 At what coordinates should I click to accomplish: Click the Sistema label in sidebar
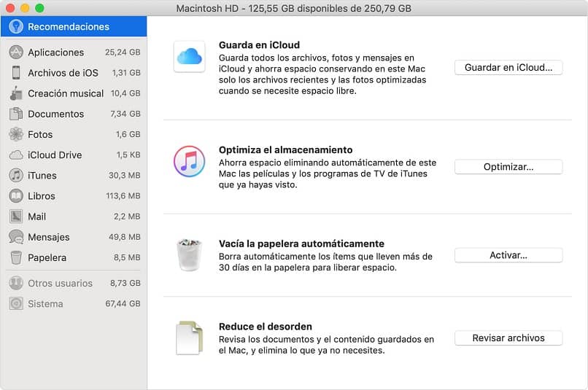point(45,304)
